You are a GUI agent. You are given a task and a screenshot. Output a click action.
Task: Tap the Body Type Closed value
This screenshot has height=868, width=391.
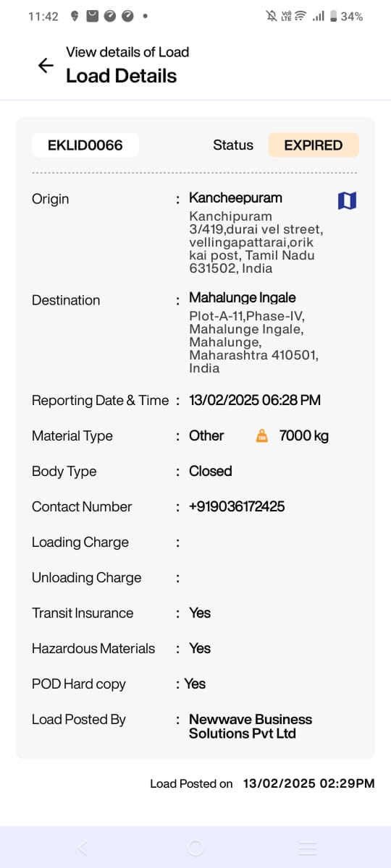(211, 471)
